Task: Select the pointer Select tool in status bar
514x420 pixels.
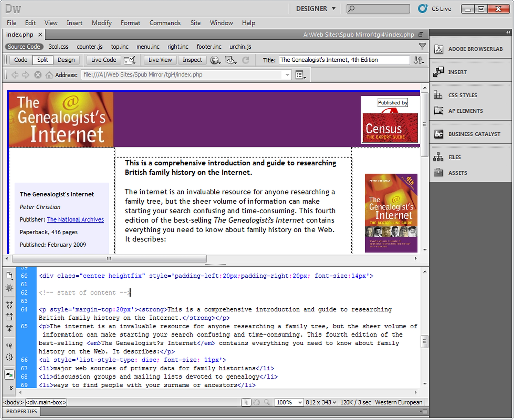Action: [x=246, y=402]
